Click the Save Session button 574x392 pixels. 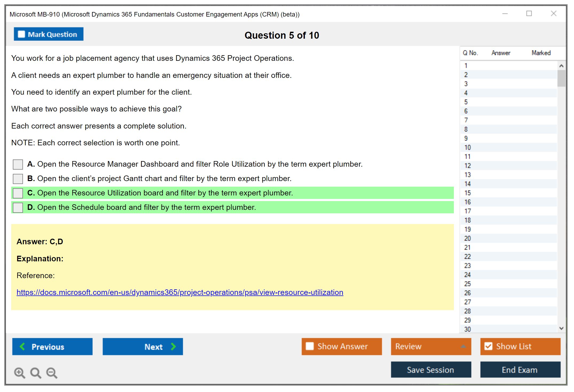pyautogui.click(x=431, y=370)
